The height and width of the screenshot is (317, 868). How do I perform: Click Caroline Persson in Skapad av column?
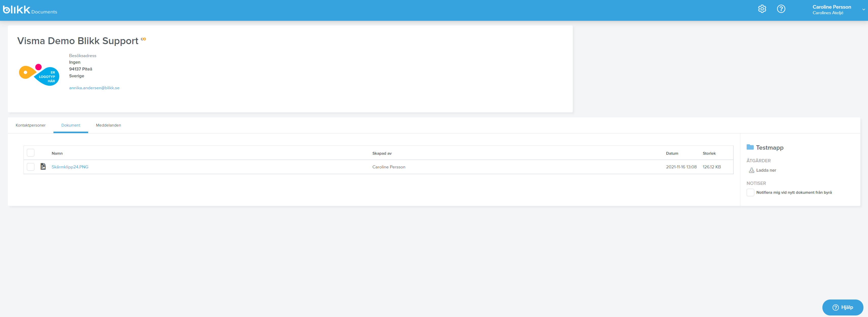click(x=388, y=167)
